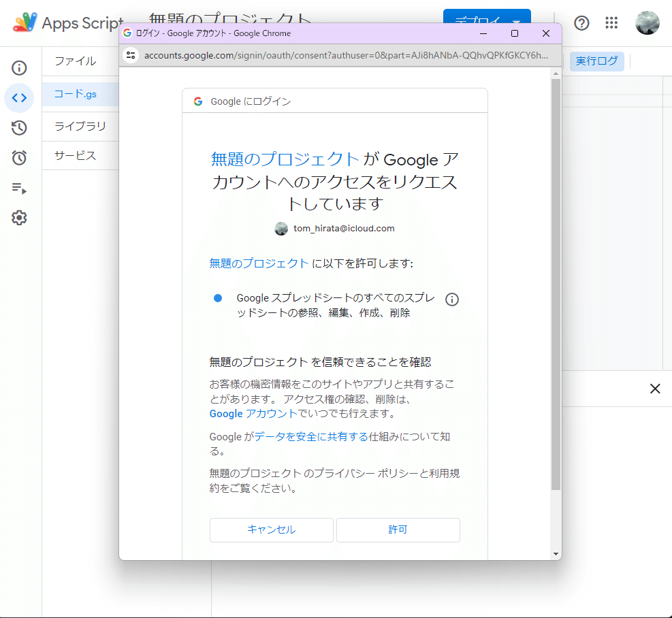Click the Google Sheets permission text

(336, 305)
